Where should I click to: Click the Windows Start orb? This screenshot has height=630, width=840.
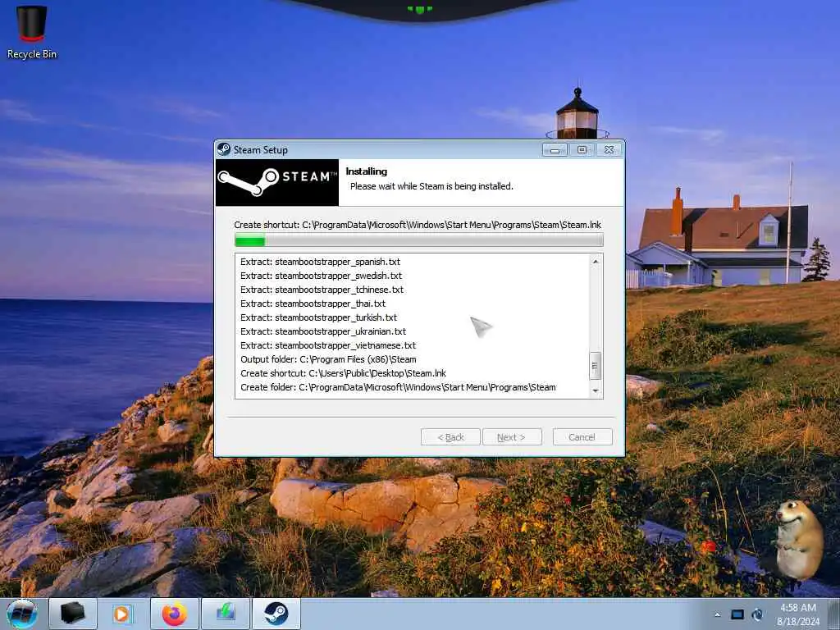pyautogui.click(x=22, y=614)
